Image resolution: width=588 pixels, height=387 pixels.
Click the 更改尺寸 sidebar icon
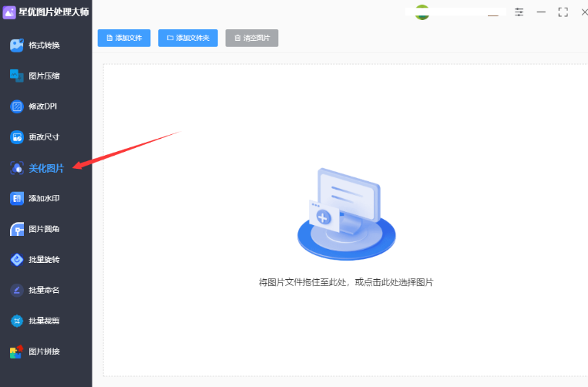[x=16, y=137]
